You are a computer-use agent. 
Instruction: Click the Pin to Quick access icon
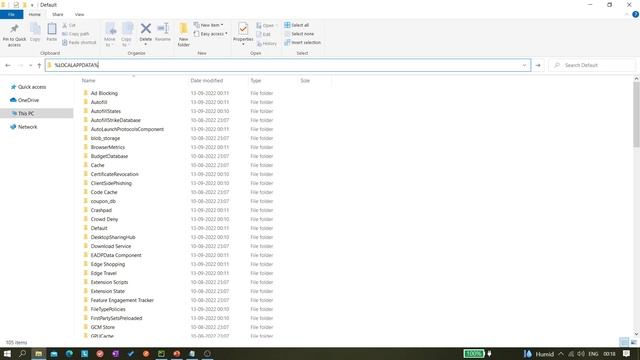click(x=14, y=29)
